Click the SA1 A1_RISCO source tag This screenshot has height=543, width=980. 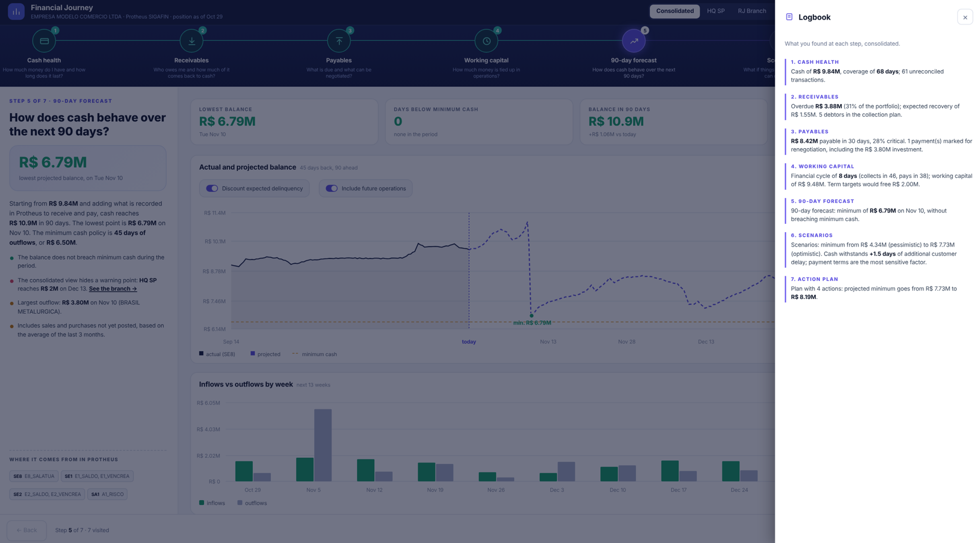[107, 494]
